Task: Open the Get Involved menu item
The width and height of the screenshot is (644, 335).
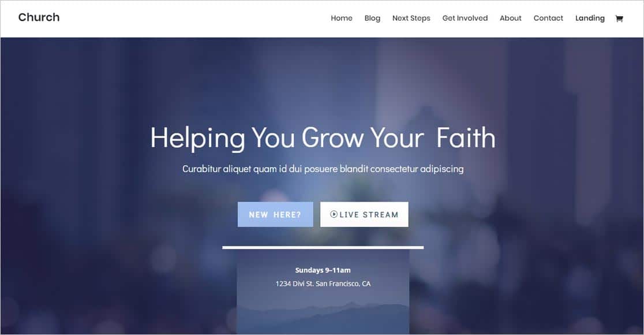Action: (465, 18)
